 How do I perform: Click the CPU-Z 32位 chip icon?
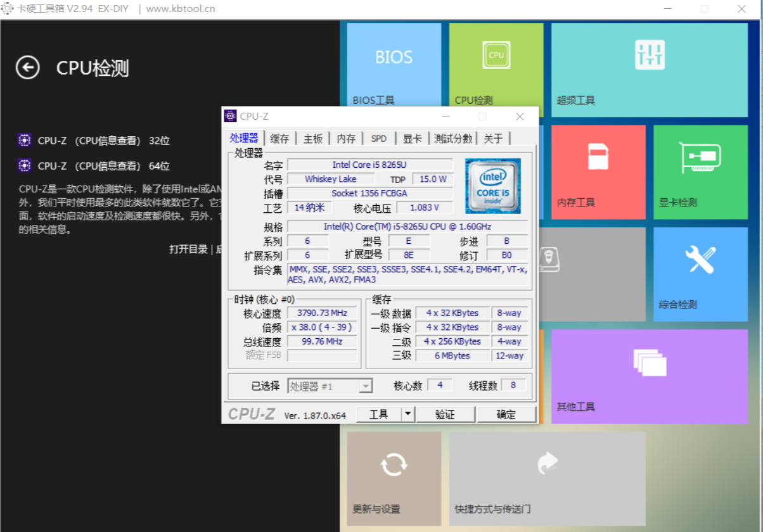[25, 141]
